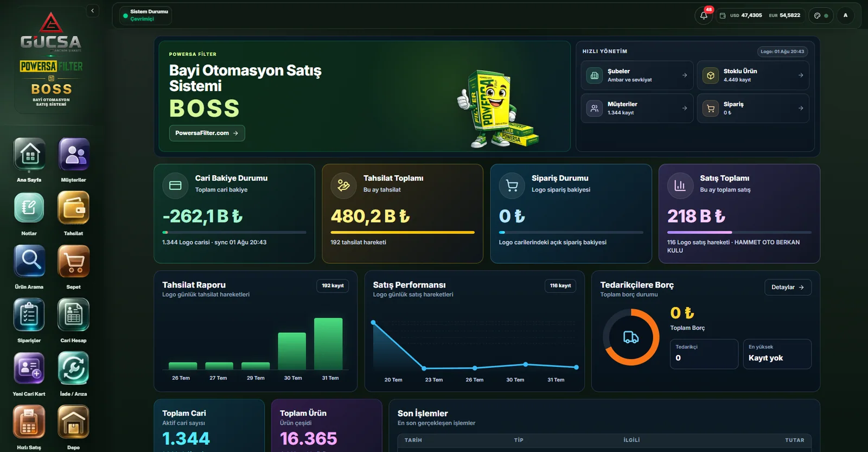Click the 30 Tem point in Satış Performansı
Viewport: 868px width, 452px height.
tap(525, 365)
